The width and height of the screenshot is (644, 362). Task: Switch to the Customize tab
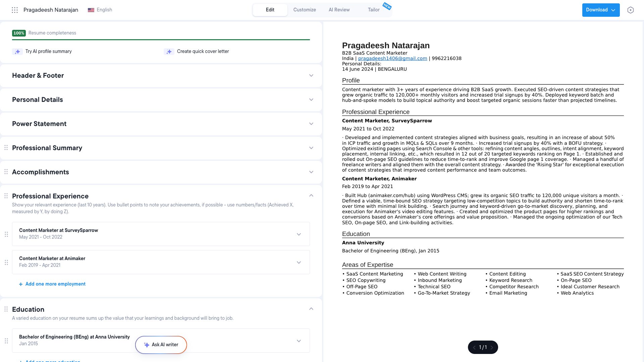tap(305, 10)
